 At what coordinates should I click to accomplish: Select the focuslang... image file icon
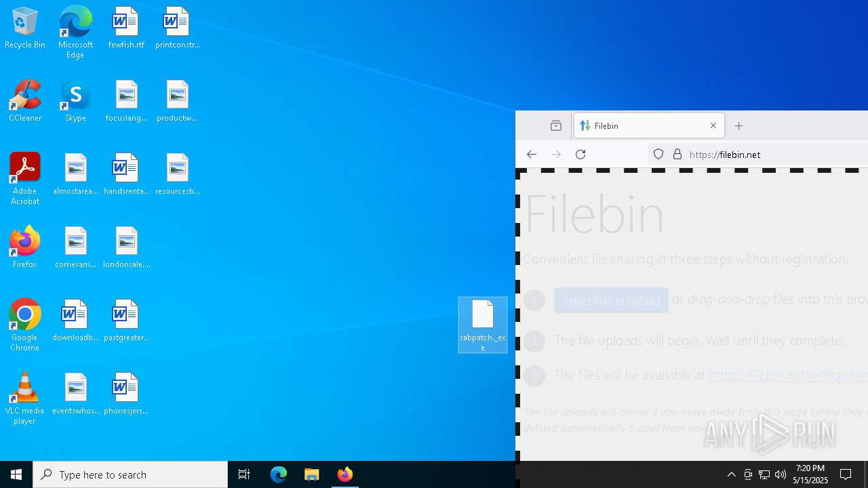[x=126, y=102]
